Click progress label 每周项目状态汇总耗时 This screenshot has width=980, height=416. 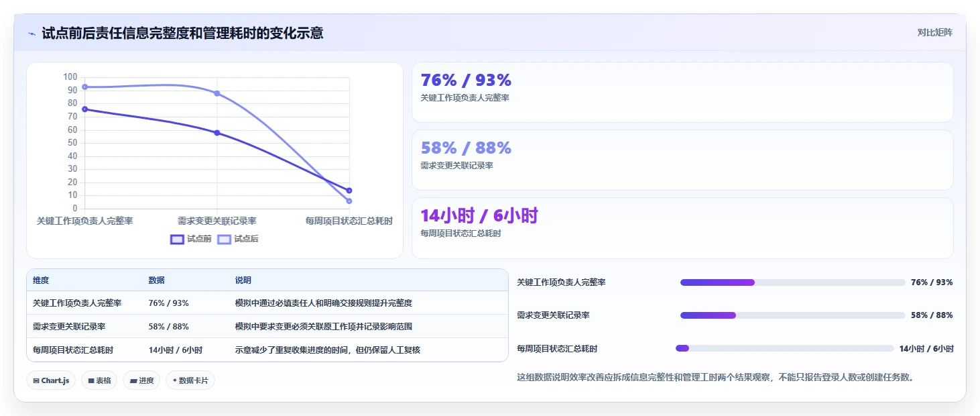[557, 349]
